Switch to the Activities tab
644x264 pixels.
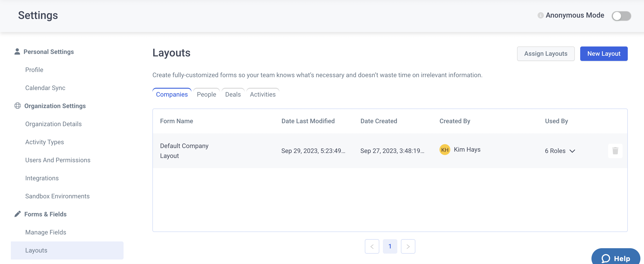tap(262, 94)
